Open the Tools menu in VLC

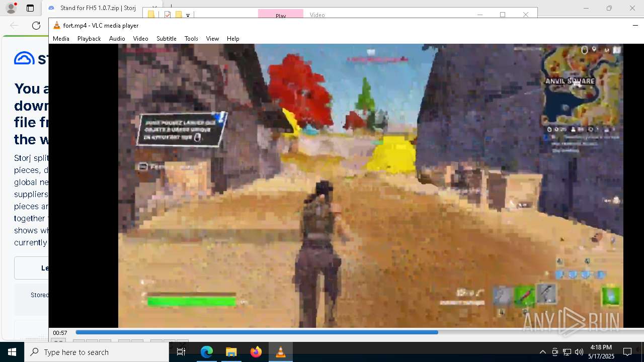pyautogui.click(x=191, y=38)
